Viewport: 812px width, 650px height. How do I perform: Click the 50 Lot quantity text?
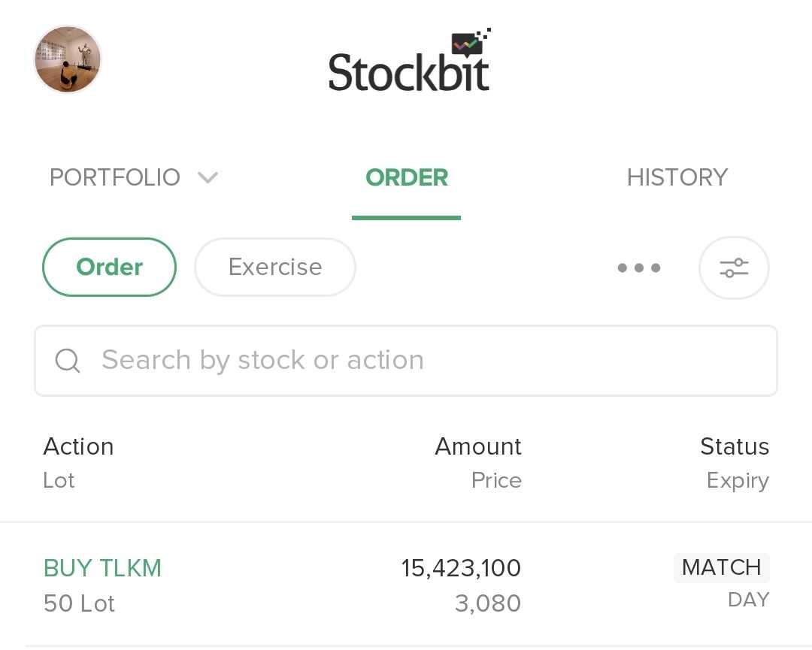coord(79,603)
